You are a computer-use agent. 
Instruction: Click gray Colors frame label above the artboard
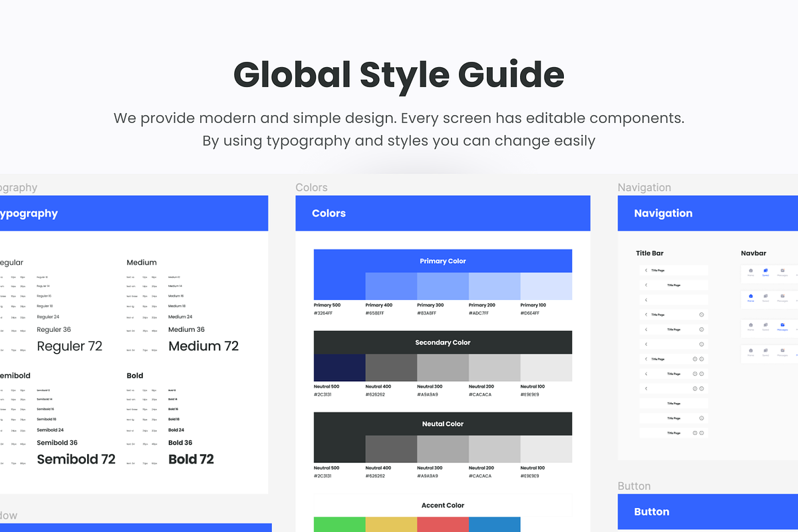coord(311,188)
